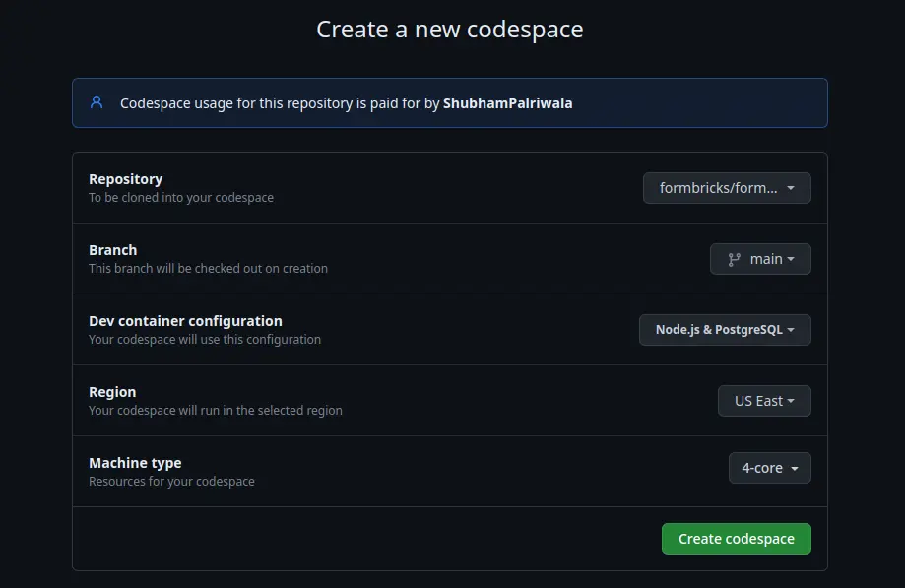Screen dimensions: 905x588
Task: Click "This branch will be checked out on creation"
Action: point(208,268)
